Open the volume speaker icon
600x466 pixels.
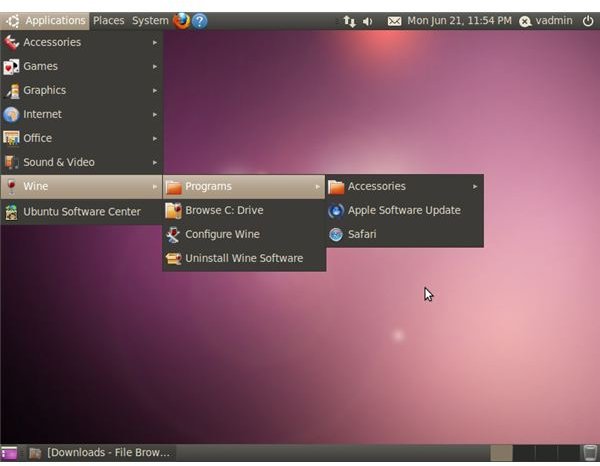[x=367, y=21]
